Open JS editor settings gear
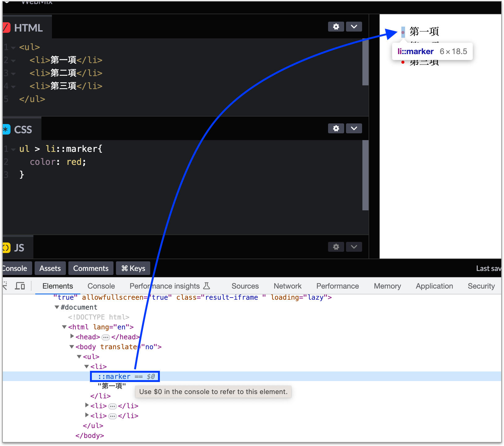504x446 pixels. (336, 247)
